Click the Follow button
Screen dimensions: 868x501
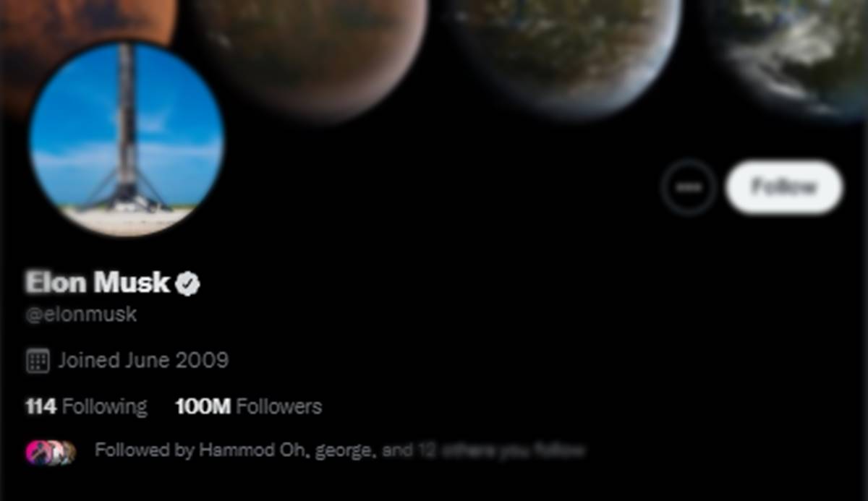[x=784, y=187]
